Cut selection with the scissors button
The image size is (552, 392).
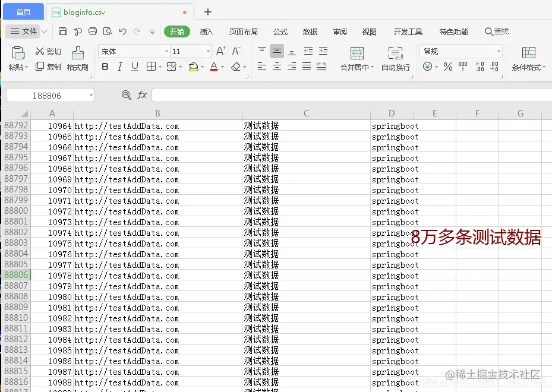tap(48, 51)
